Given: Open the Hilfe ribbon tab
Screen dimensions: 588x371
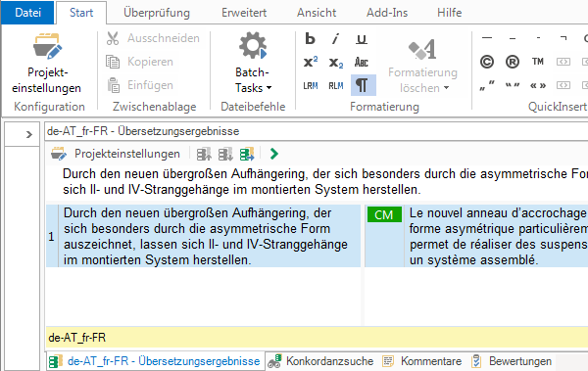Looking at the screenshot, I should pyautogui.click(x=449, y=13).
